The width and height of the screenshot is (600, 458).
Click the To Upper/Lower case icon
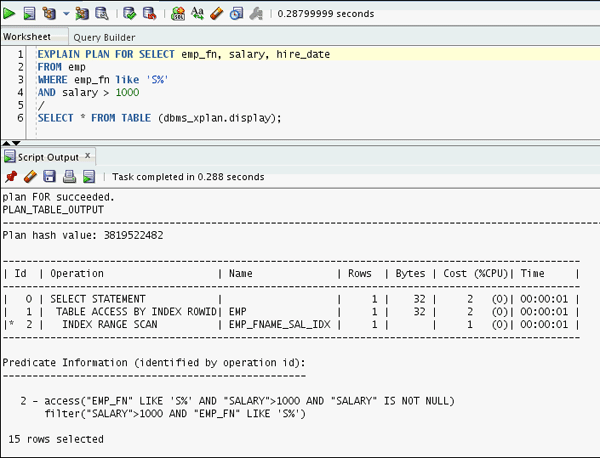(x=198, y=14)
